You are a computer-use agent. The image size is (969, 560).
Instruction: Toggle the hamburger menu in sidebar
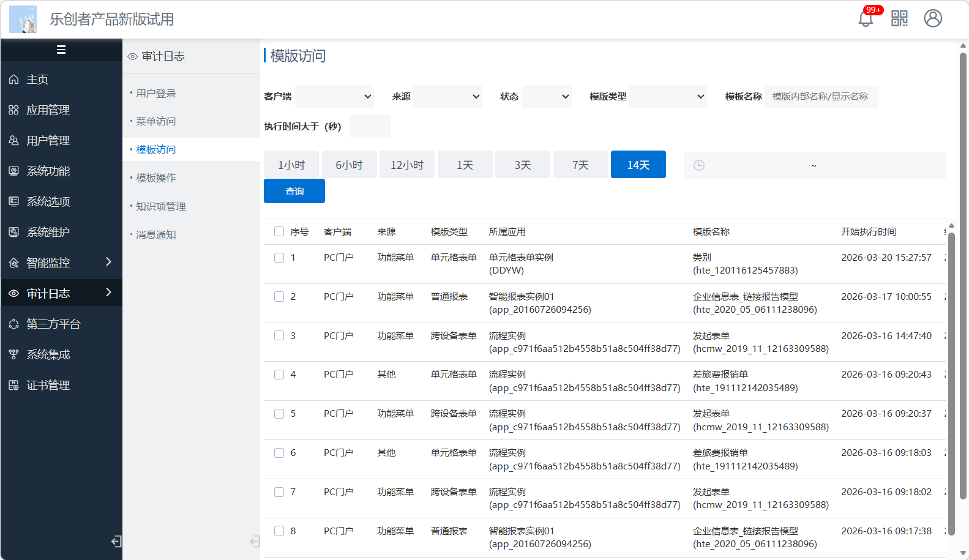pyautogui.click(x=61, y=50)
